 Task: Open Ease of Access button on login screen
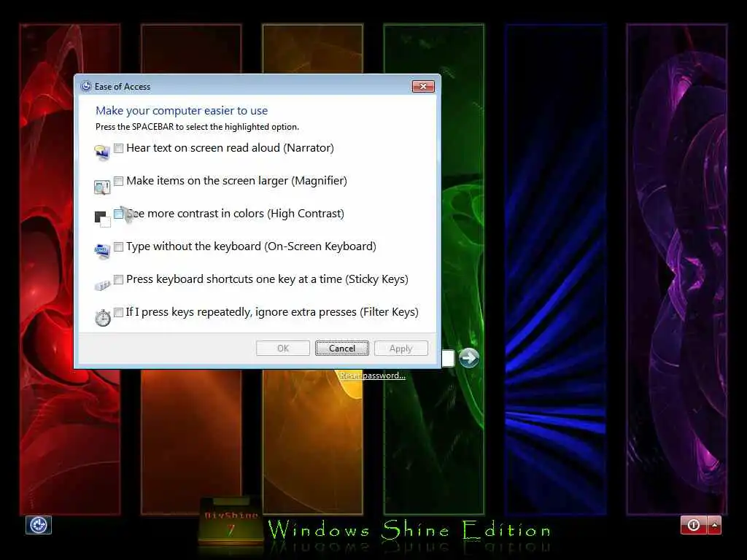tap(38, 525)
